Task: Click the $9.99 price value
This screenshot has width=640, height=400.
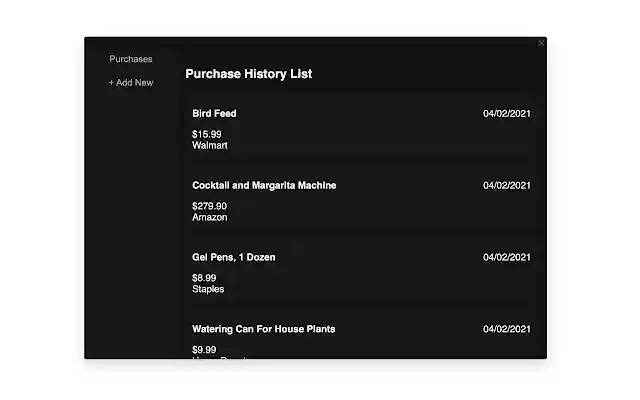Action: (204, 350)
